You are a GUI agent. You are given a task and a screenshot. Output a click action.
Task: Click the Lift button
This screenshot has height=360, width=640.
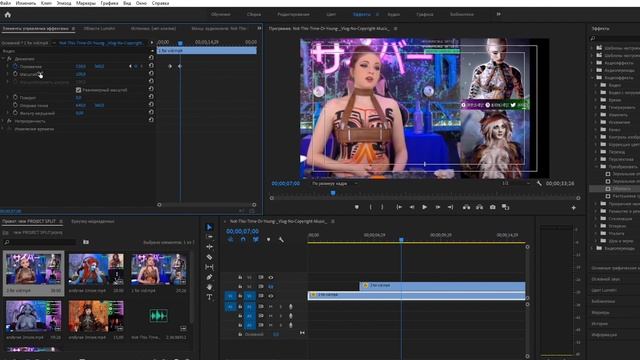(466, 207)
